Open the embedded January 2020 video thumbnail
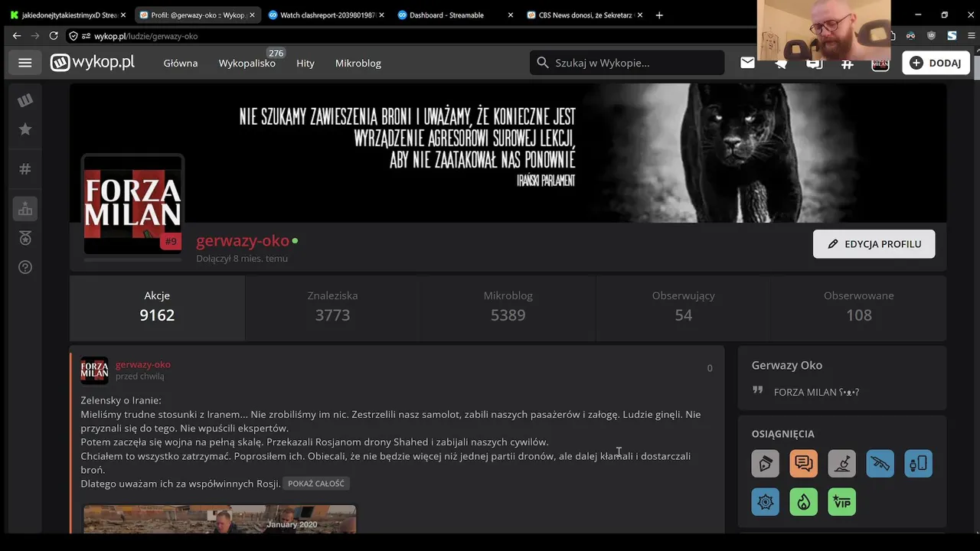This screenshot has width=980, height=551. (220, 520)
